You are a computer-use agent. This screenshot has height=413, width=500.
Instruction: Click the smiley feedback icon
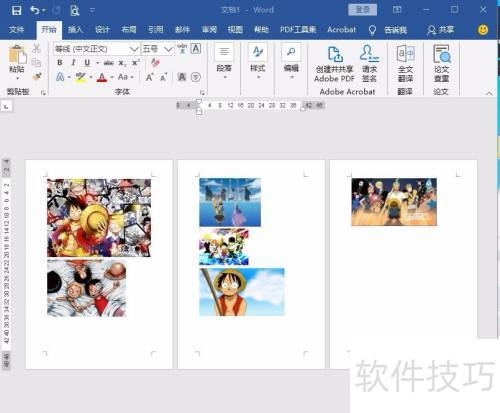point(483,30)
